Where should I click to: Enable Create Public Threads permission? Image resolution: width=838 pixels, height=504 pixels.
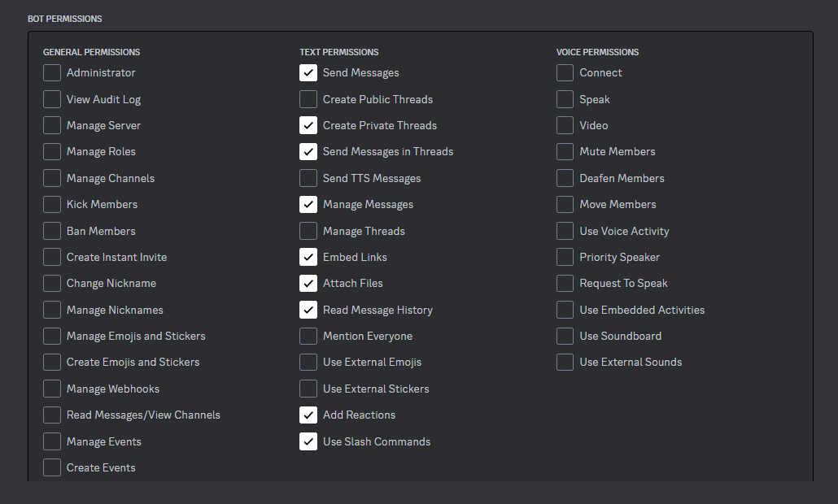click(308, 99)
